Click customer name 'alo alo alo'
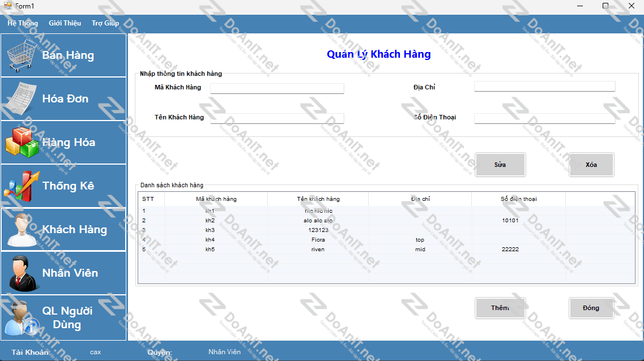The width and height of the screenshot is (644, 361). [318, 220]
